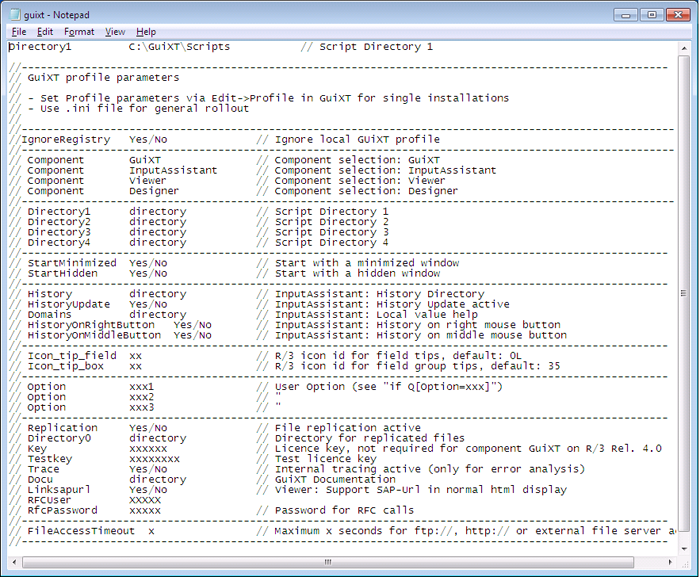
Task: Click the Icon_tip_field parameter
Action: [x=72, y=355]
